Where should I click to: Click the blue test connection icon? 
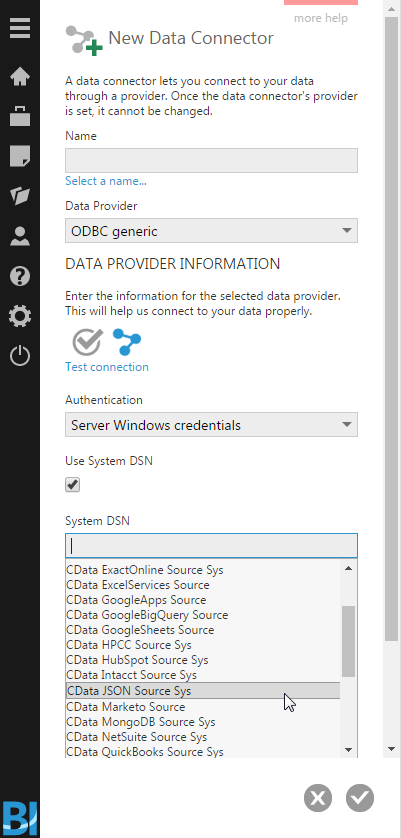pos(127,342)
